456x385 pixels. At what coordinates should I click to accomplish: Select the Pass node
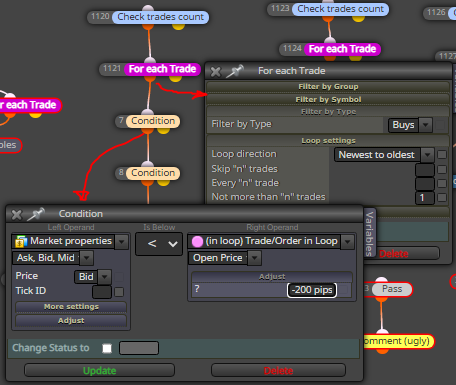(x=392, y=289)
